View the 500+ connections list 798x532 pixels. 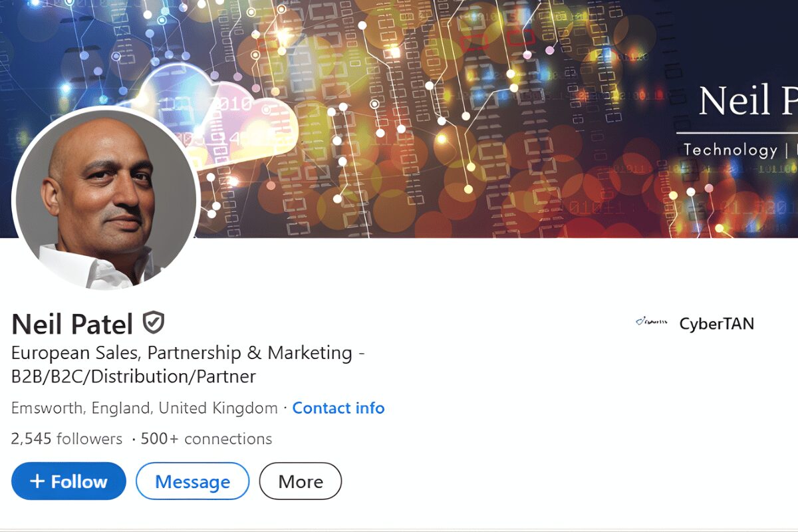pos(207,439)
